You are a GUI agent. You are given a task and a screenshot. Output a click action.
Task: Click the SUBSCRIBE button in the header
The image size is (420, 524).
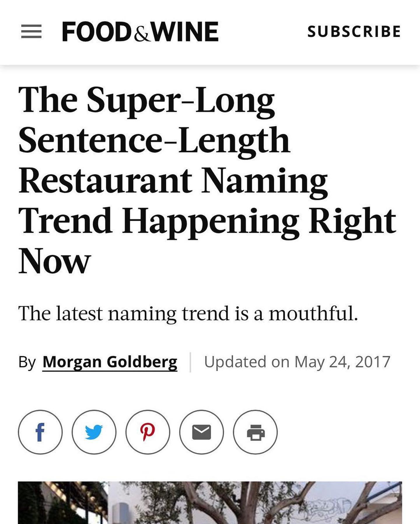[x=354, y=32]
